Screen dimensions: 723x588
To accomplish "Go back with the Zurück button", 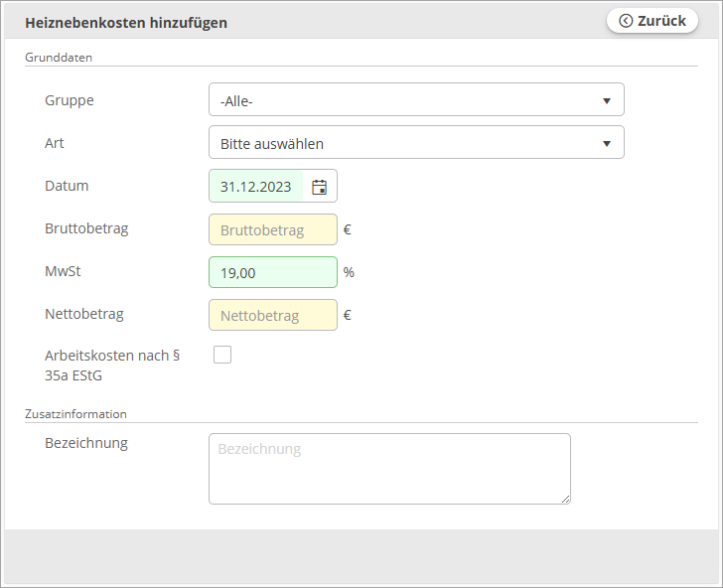I will 651,21.
